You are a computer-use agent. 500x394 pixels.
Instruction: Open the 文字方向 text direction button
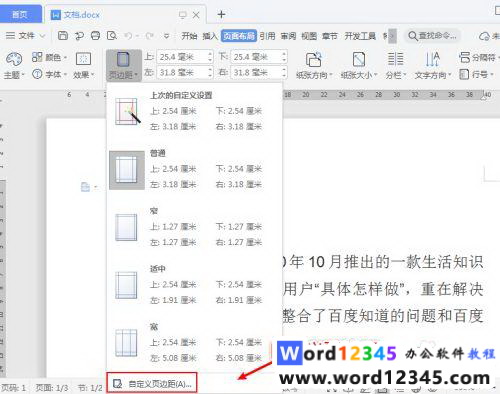pos(433,66)
